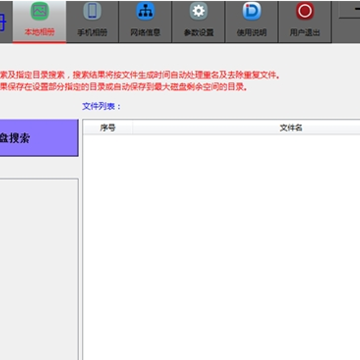The height and width of the screenshot is (360, 360).
Task: Click the 文件名 column header
Action: click(291, 128)
